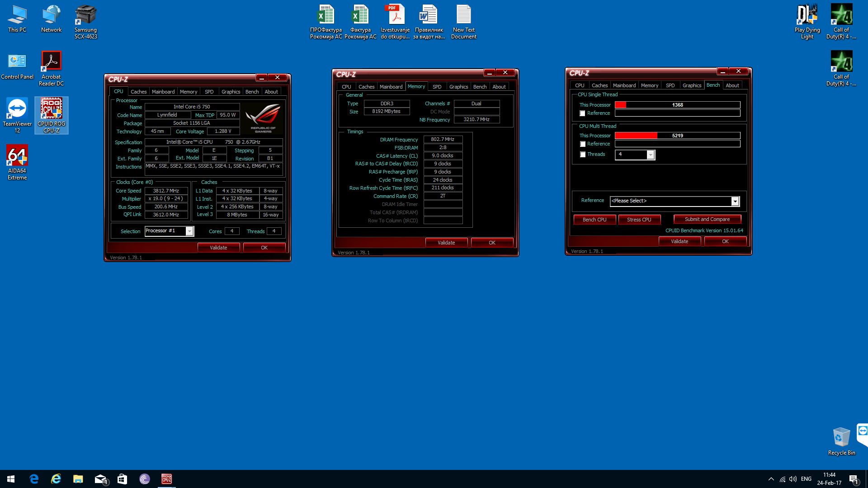This screenshot has width=868, height=488.
Task: Open the Recycle Bin
Action: [x=841, y=441]
